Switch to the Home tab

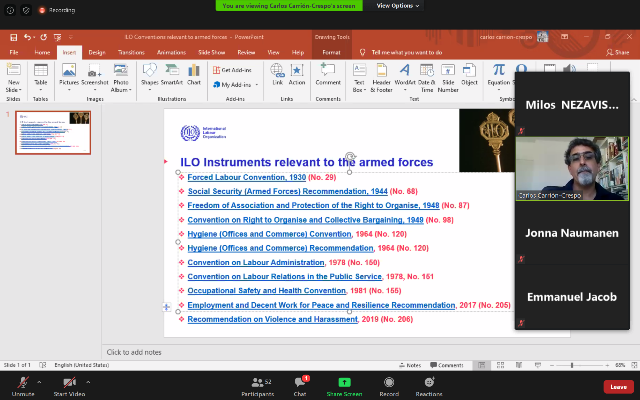[42, 52]
